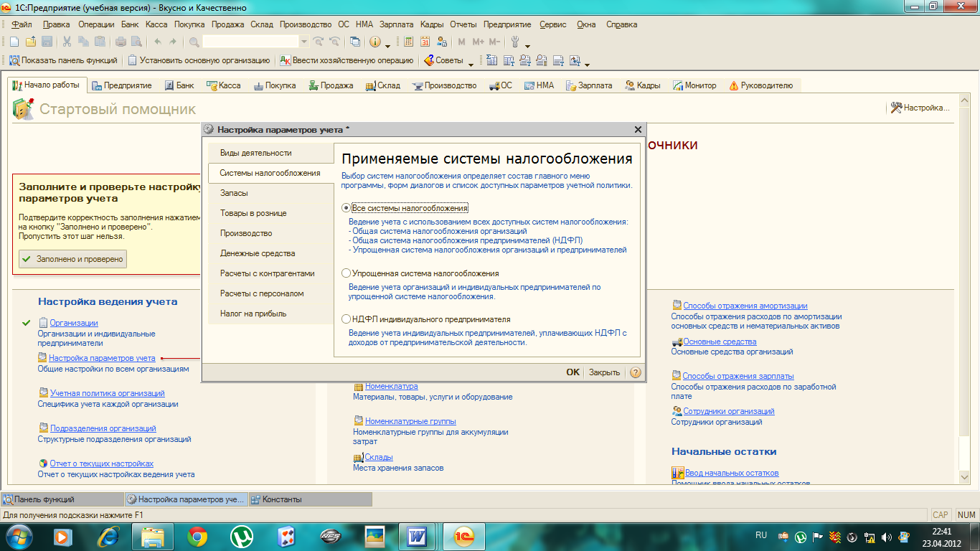This screenshot has height=551, width=980.
Task: Click Ввести хозяйственную операцию toolbar button
Action: click(347, 60)
